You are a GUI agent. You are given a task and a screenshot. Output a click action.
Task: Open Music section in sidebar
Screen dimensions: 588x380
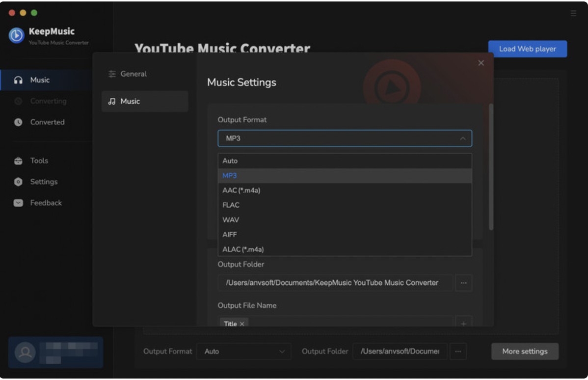tap(47, 80)
